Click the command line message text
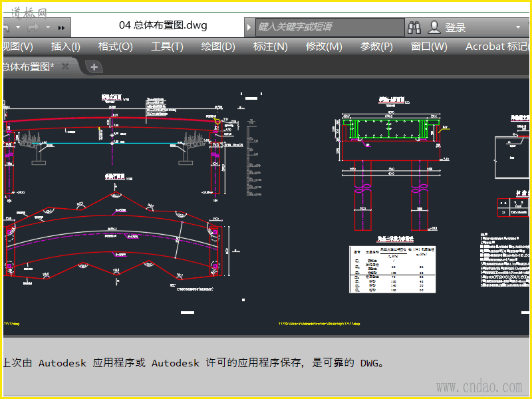The height and width of the screenshot is (399, 532). point(194,363)
